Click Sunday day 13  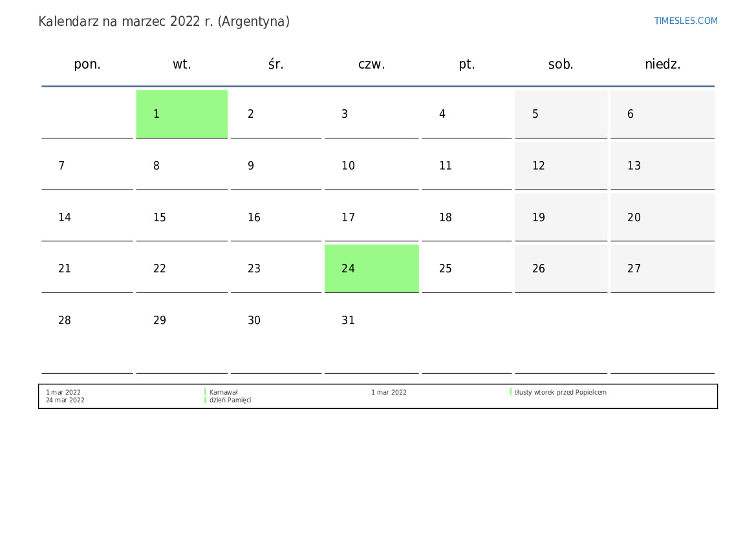[x=662, y=166]
